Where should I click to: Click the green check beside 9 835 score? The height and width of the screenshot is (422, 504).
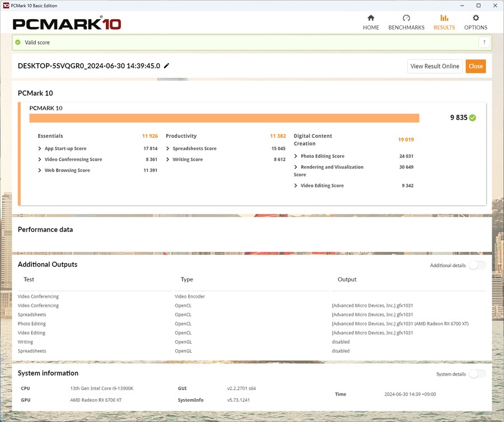tap(473, 118)
